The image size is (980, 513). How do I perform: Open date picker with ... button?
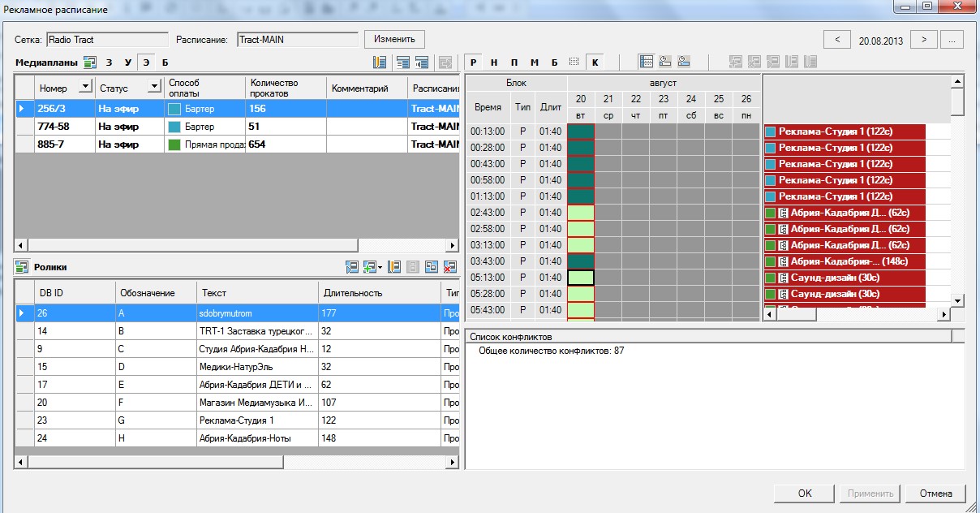[952, 39]
